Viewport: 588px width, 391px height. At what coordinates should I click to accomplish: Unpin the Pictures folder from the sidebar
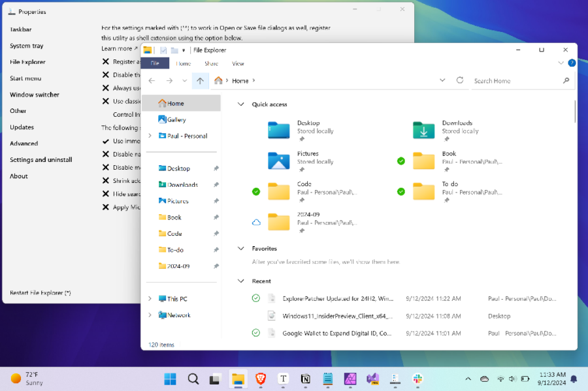point(216,200)
